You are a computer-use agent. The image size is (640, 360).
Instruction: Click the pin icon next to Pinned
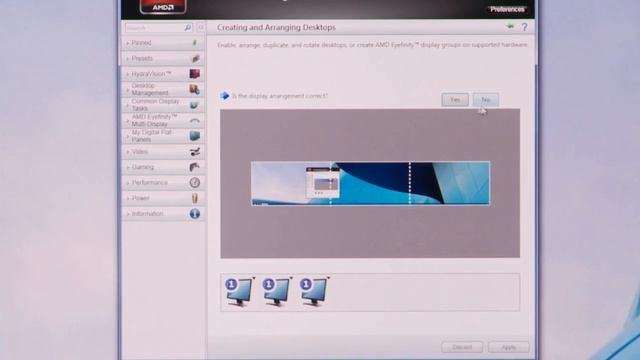point(195,43)
